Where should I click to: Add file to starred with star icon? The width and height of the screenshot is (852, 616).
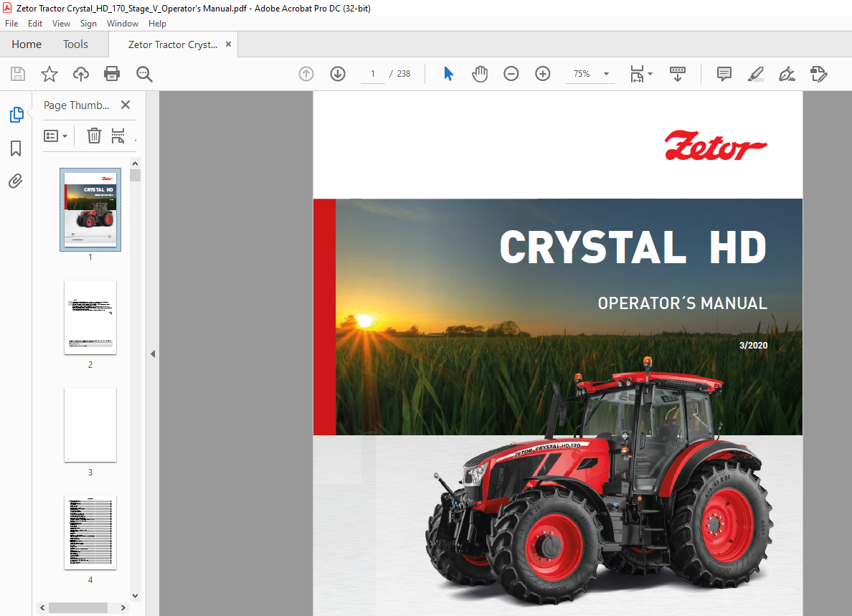[49, 74]
